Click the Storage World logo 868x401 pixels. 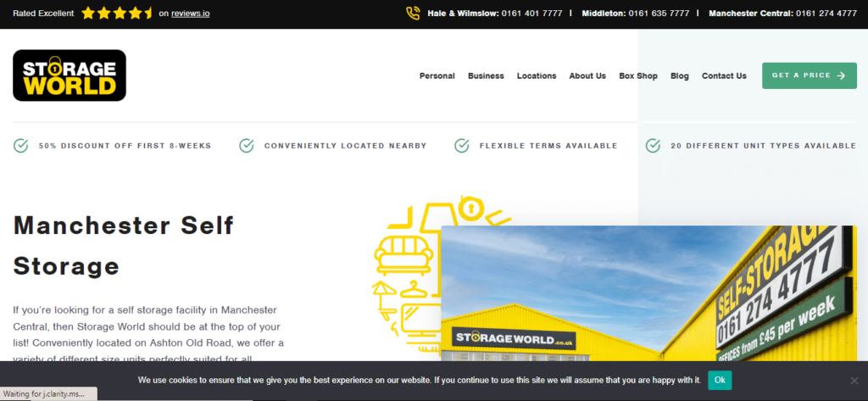[x=70, y=75]
